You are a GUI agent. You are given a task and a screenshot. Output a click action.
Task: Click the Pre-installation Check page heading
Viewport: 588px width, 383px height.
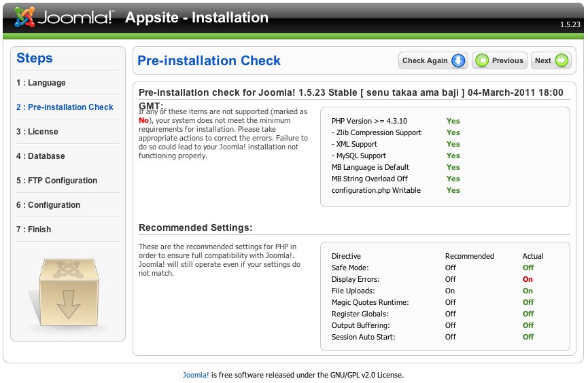tap(209, 60)
